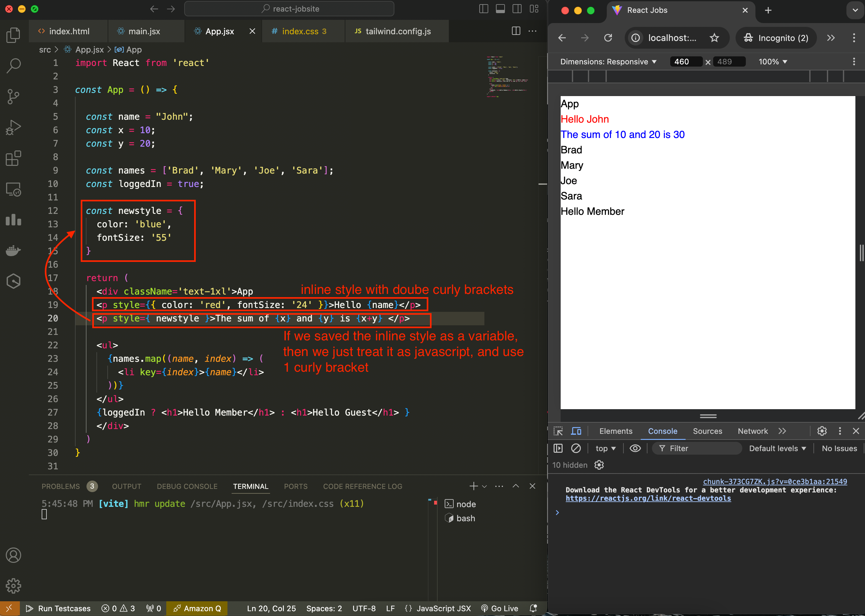Open the chart bars sidebar icon
Image resolution: width=865 pixels, height=616 pixels.
click(x=13, y=220)
